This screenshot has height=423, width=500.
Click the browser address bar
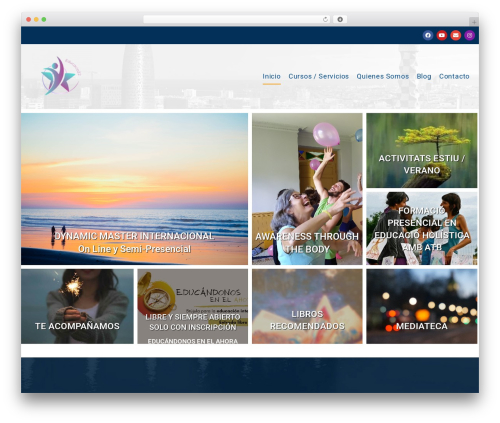tap(237, 19)
